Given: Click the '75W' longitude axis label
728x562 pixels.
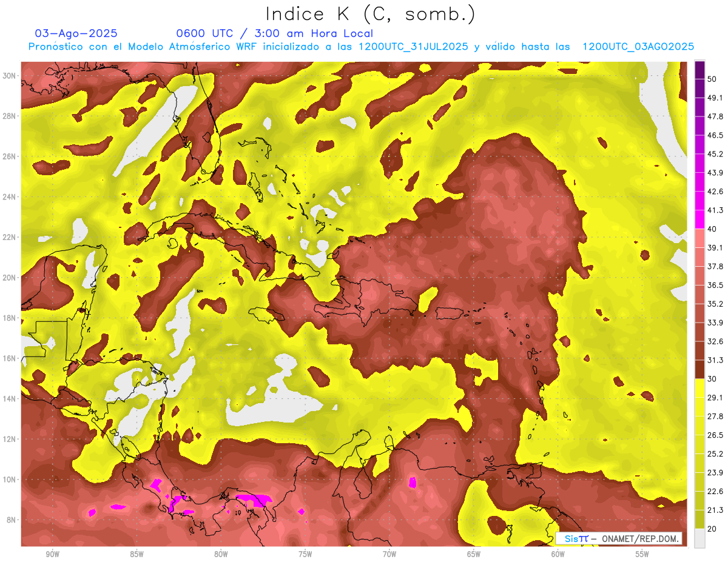Looking at the screenshot, I should [305, 554].
